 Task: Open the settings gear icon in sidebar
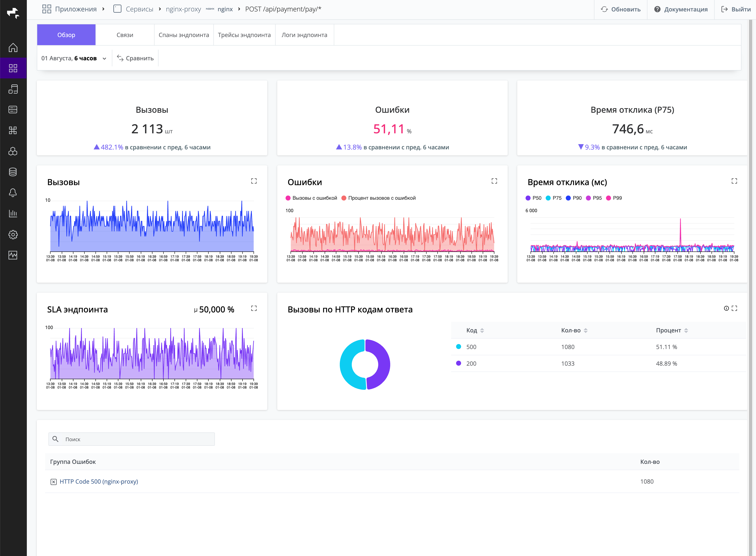13,235
